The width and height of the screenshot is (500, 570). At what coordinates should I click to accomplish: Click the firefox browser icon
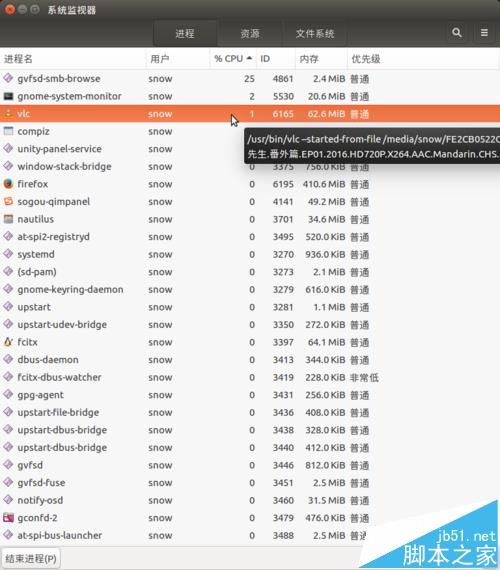tap(8, 184)
